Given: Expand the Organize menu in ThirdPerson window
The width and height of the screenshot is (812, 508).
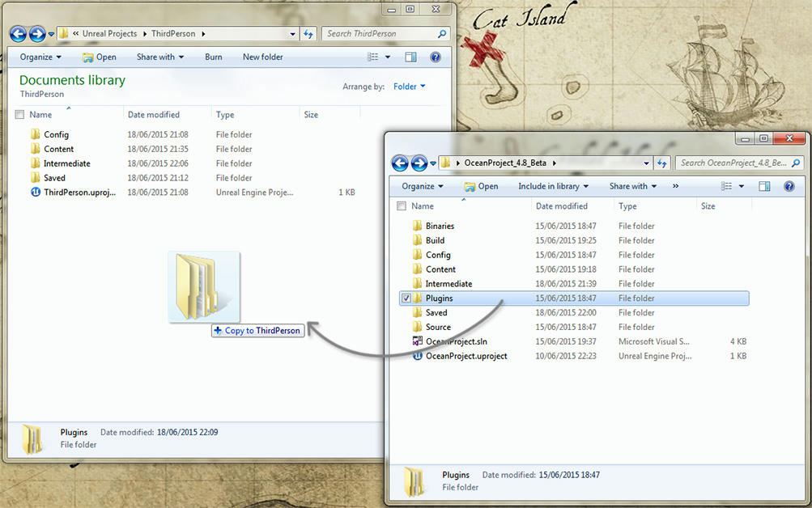Looking at the screenshot, I should pos(40,57).
